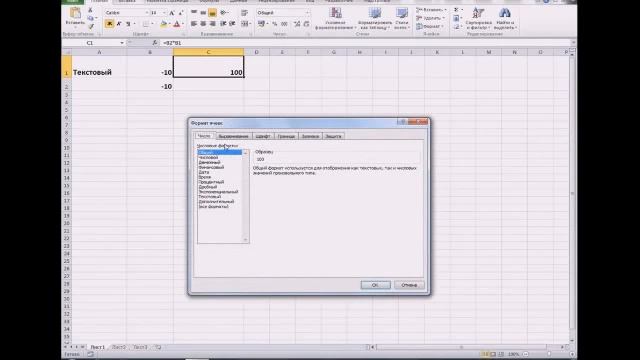Click the percent style icon
640x360 pixels.
(x=275, y=24)
